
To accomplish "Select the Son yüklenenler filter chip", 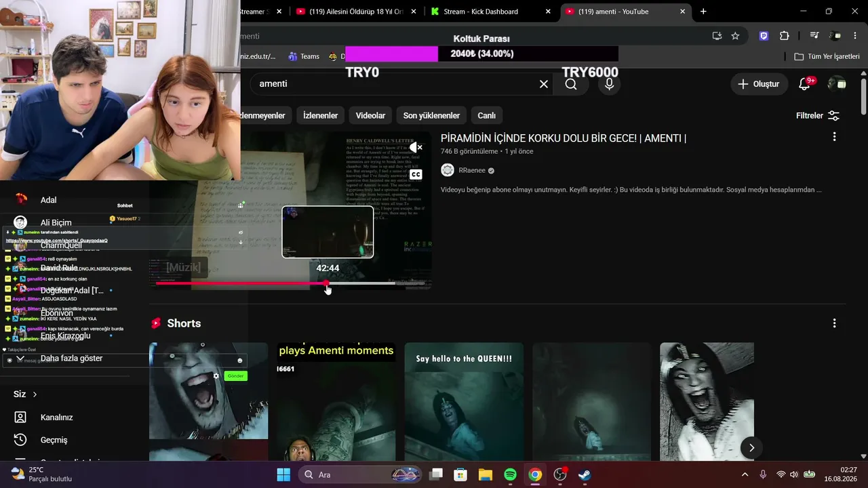I will coord(431,116).
